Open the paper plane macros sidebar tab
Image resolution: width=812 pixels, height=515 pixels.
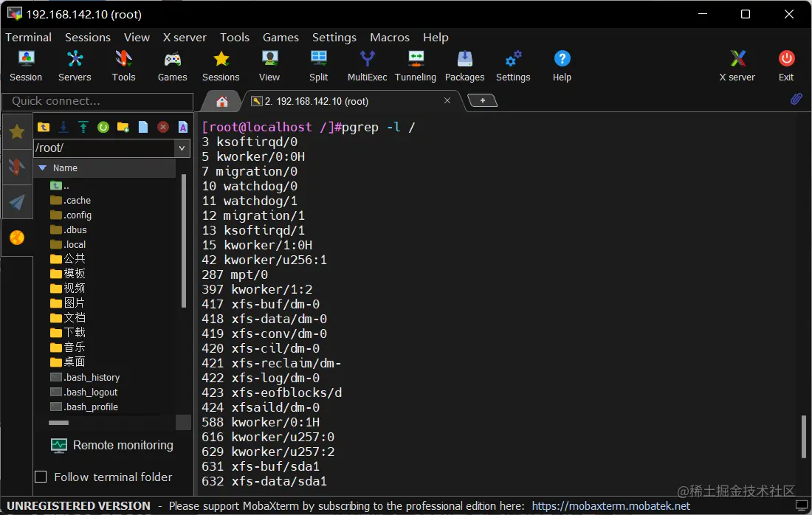click(x=17, y=202)
